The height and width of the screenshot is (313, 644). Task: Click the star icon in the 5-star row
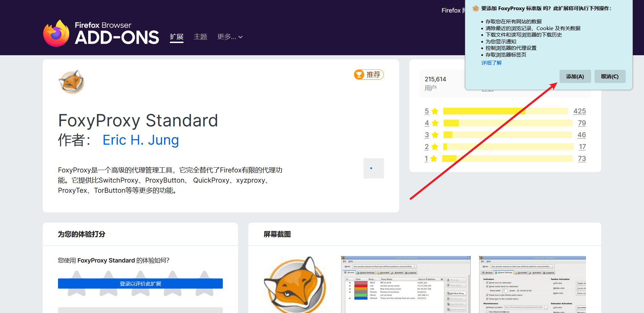click(435, 111)
